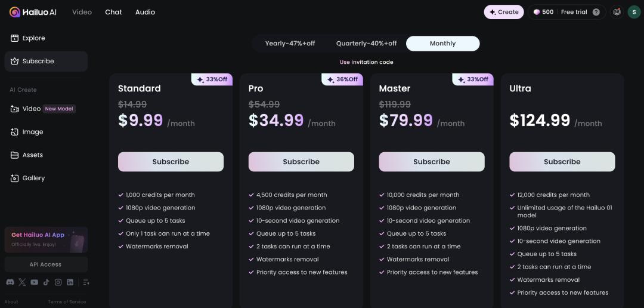The width and height of the screenshot is (644, 308).
Task: Click the help question mark beside Free trial
Action: pyautogui.click(x=596, y=12)
